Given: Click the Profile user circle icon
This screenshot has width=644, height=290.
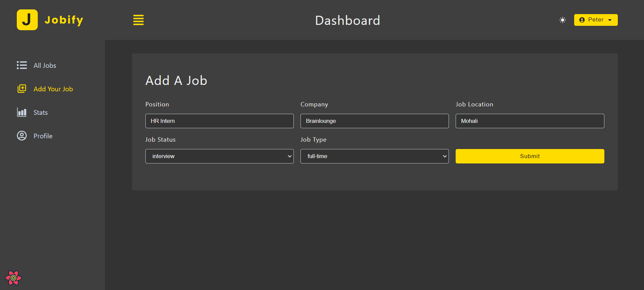Looking at the screenshot, I should pos(22,136).
